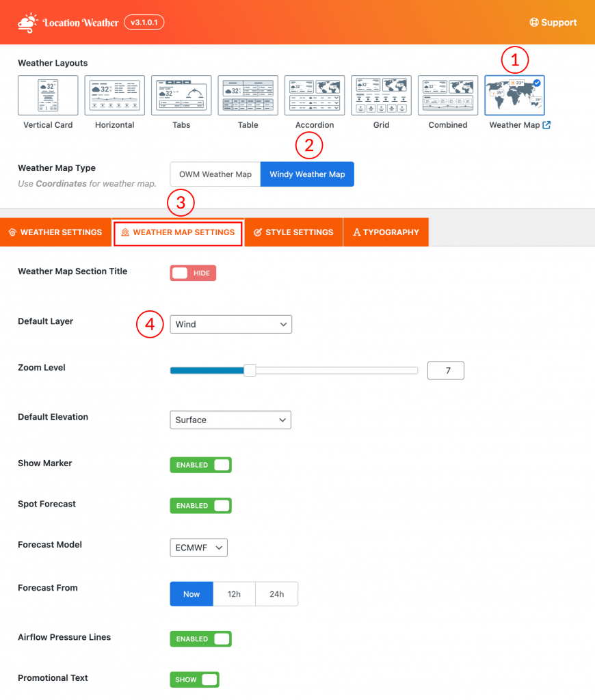Disable the Show Marker option
Screen dimensions: 595x700
(200, 464)
